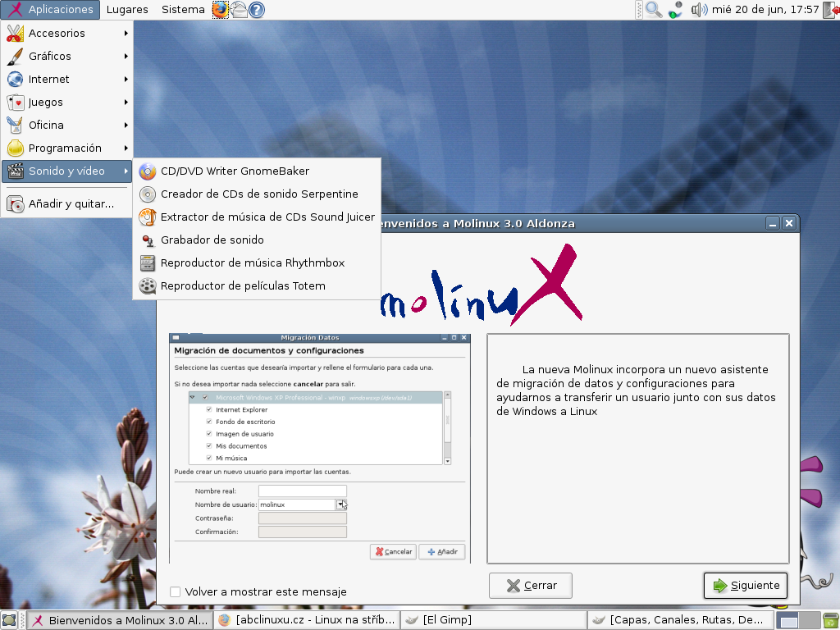Expand the Oficina submenu
This screenshot has height=630, width=840.
pos(67,126)
